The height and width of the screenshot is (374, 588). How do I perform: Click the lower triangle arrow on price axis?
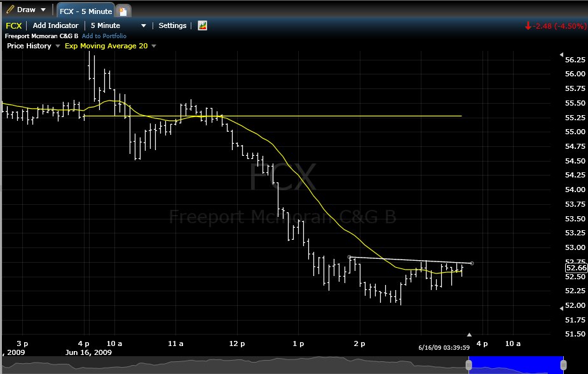click(561, 308)
